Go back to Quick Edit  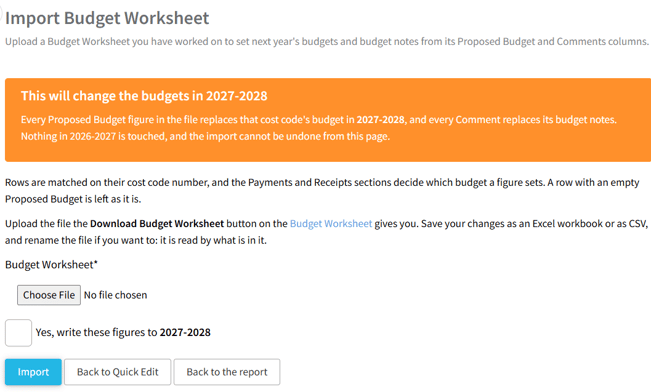117,372
